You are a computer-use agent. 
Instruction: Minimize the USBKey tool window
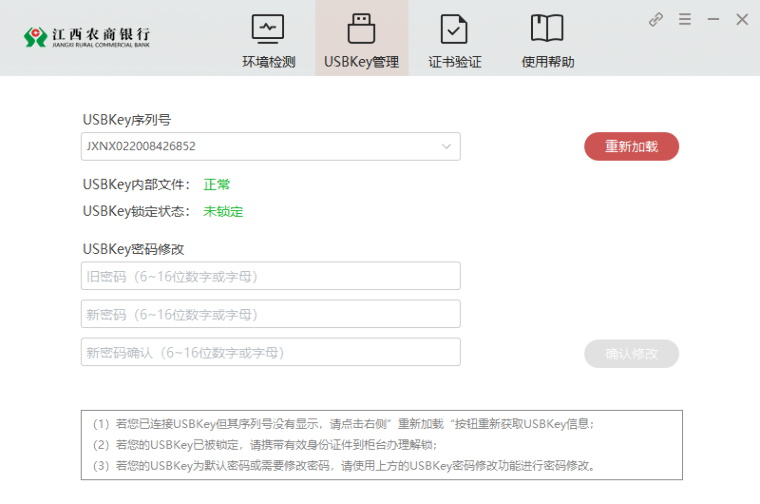click(x=713, y=19)
